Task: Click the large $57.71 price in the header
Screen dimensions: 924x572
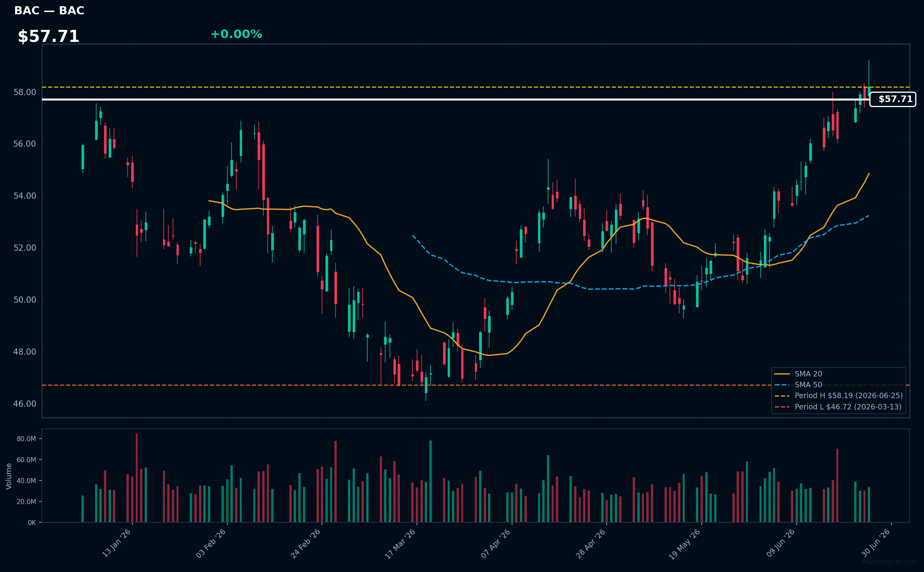Action: pyautogui.click(x=48, y=36)
